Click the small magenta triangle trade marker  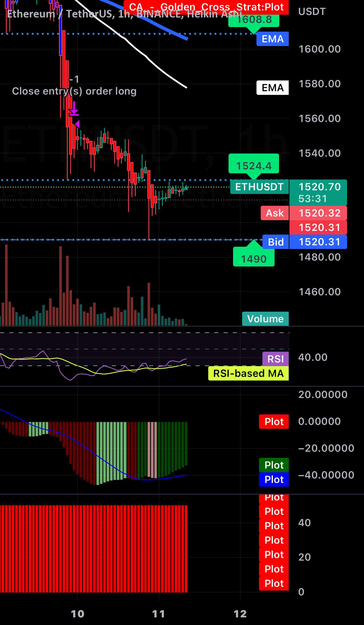[77, 124]
